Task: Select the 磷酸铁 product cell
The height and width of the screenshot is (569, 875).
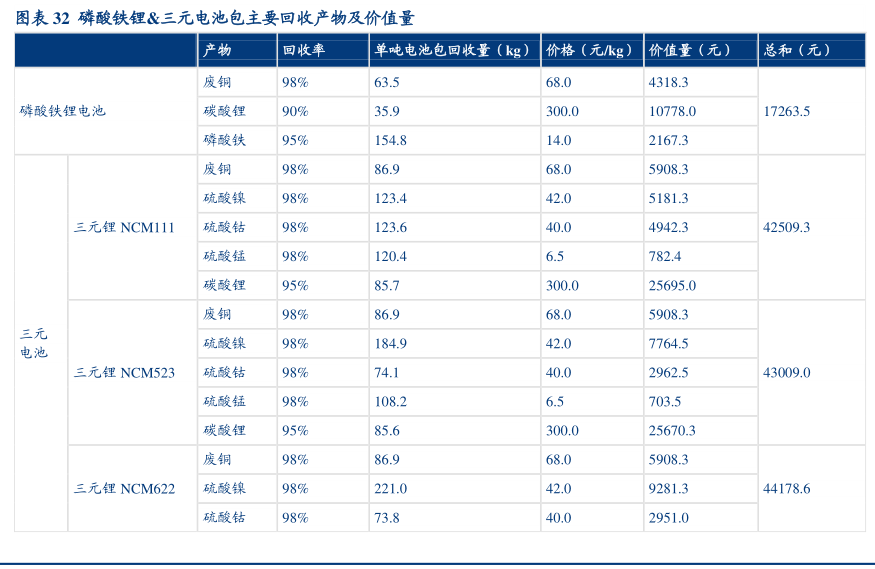Action: point(224,140)
